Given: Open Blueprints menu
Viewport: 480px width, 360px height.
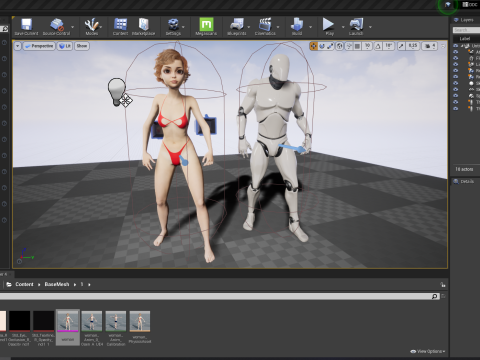Looking at the screenshot, I should [x=236, y=27].
